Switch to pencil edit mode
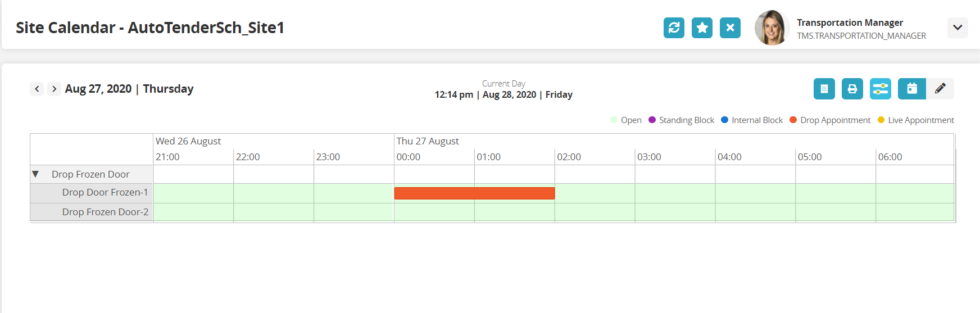This screenshot has width=980, height=313. coord(940,89)
